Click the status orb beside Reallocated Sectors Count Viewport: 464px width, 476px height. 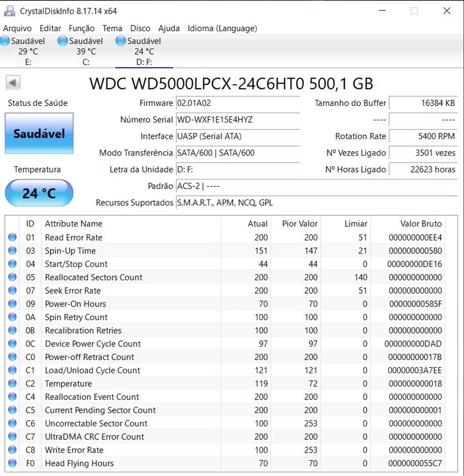point(12,277)
